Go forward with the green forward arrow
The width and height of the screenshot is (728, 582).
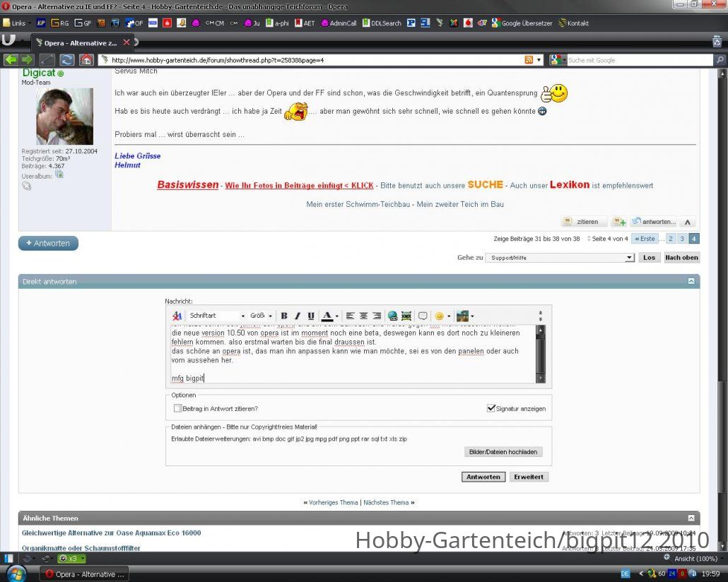pos(27,60)
